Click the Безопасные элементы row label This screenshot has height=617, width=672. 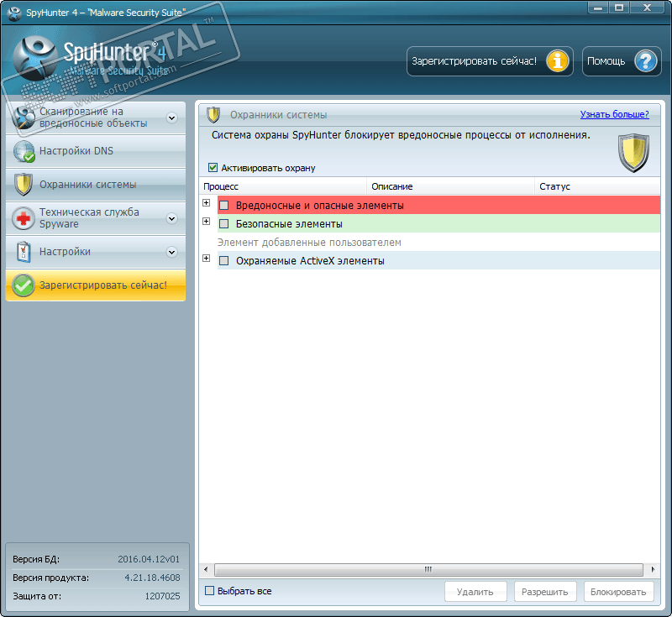click(289, 224)
